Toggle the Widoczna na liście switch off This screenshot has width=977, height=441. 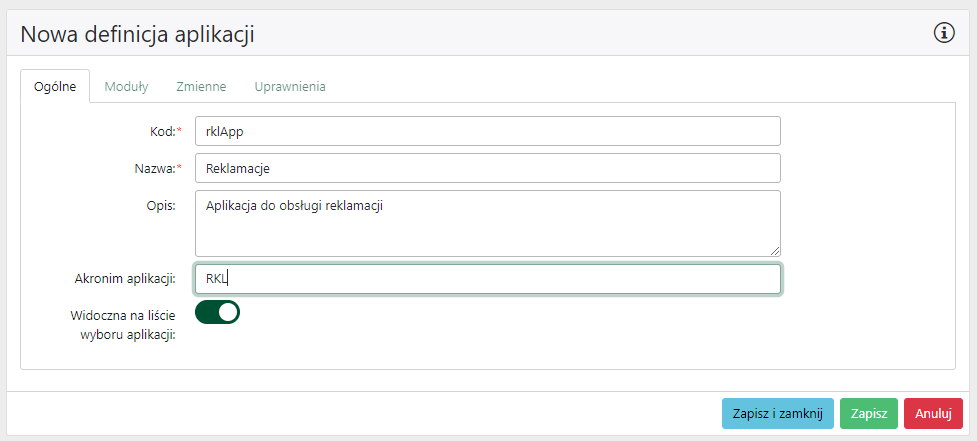(x=218, y=312)
